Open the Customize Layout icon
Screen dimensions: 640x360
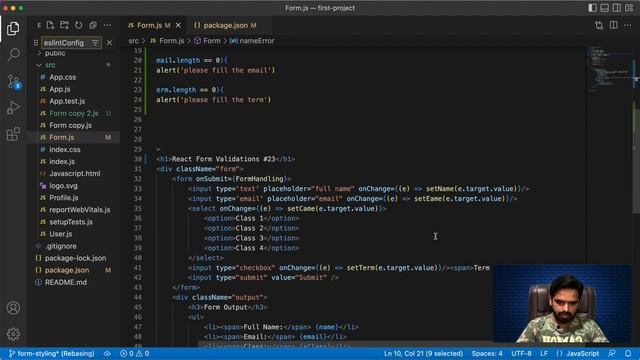[629, 8]
